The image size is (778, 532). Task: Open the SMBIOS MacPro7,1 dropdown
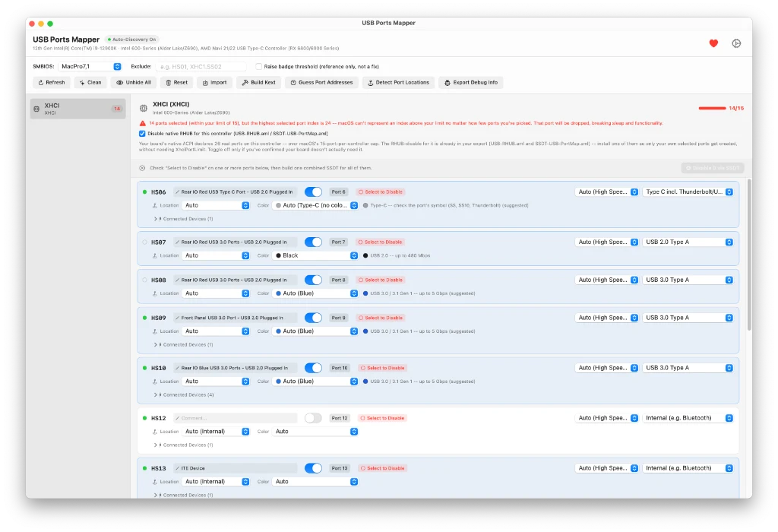(90, 67)
